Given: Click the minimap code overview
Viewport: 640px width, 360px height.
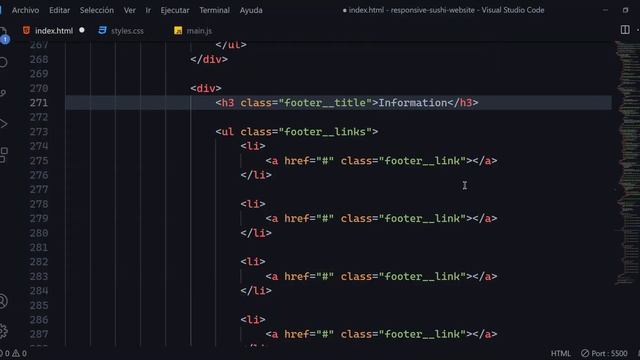Looking at the screenshot, I should [627, 163].
